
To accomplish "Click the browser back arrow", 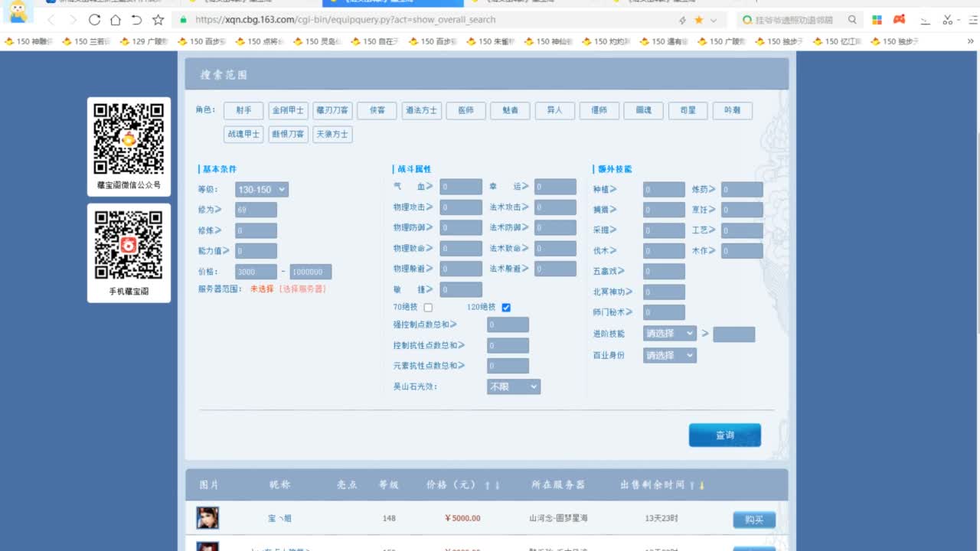I will (x=51, y=20).
